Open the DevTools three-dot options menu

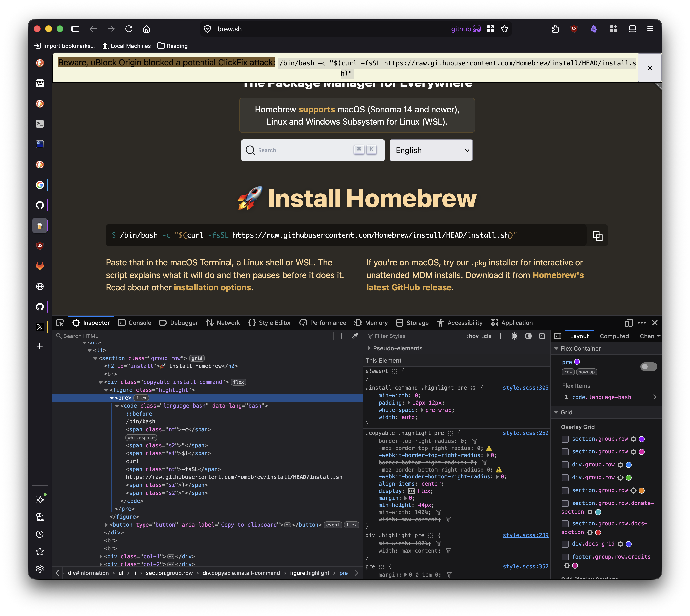pos(642,323)
